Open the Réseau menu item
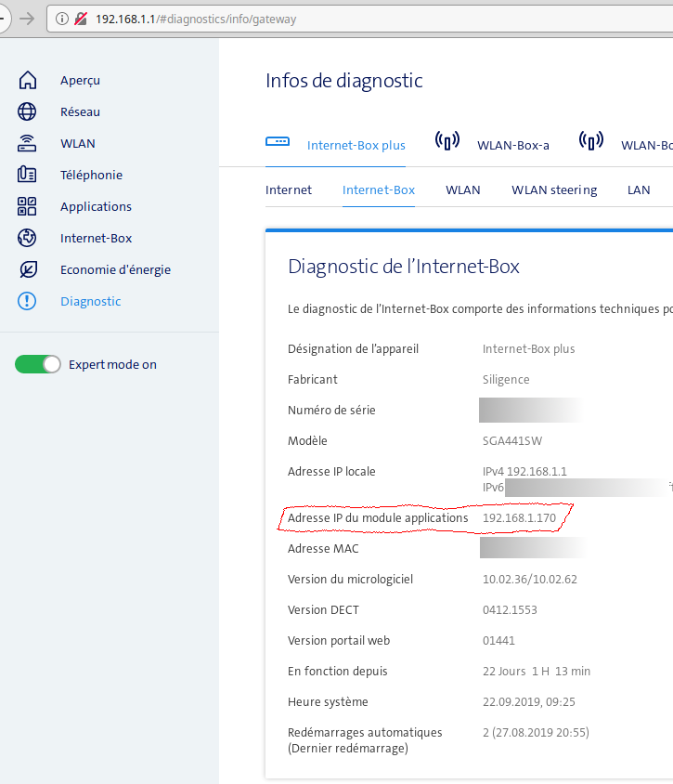Image resolution: width=673 pixels, height=784 pixels. tap(80, 112)
